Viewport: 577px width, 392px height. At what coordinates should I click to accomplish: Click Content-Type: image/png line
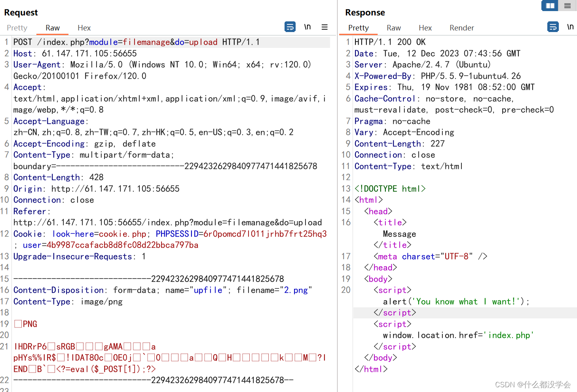click(68, 301)
